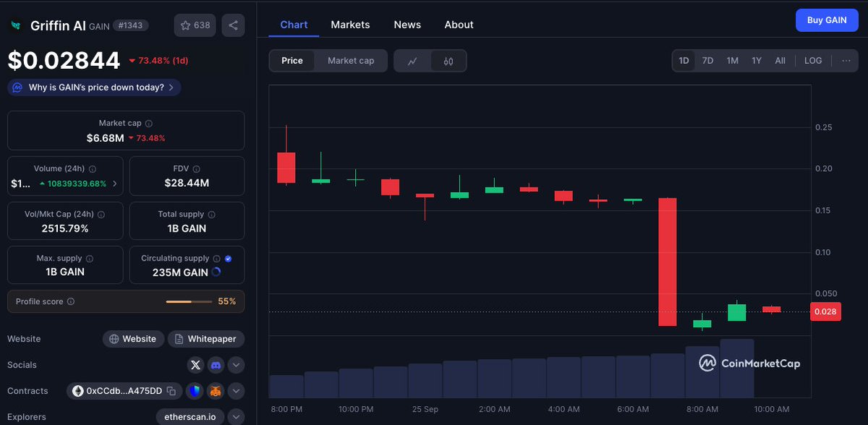Expand the Contracts dropdown chevron
Viewport: 868px width, 425px height.
236,391
